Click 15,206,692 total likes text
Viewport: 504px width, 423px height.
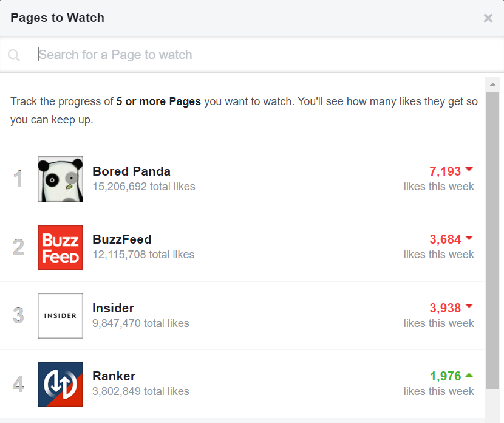(x=144, y=187)
